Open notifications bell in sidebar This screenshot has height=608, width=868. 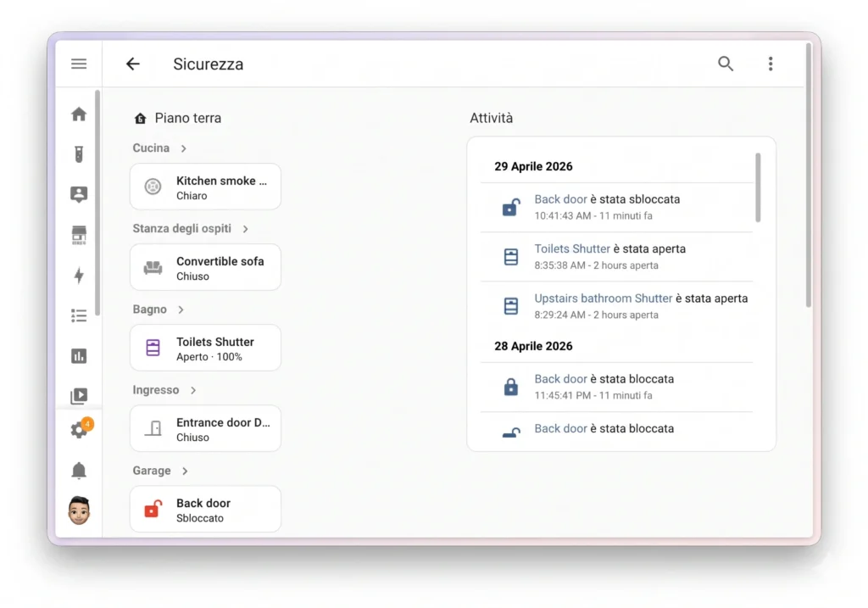(79, 470)
